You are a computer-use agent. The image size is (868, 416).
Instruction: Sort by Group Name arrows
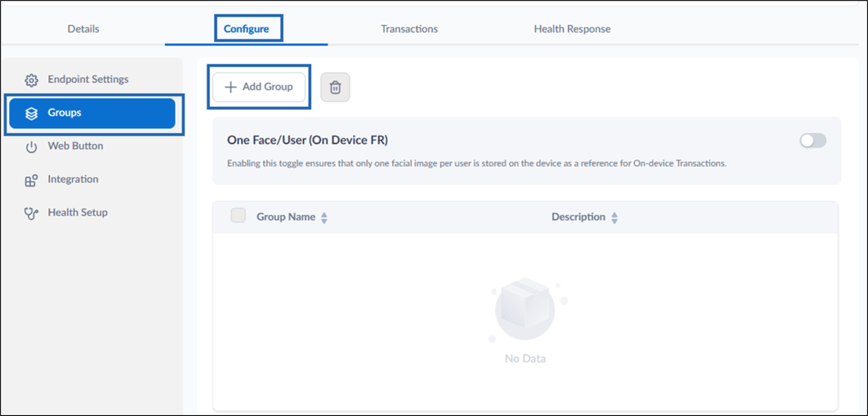(x=324, y=218)
